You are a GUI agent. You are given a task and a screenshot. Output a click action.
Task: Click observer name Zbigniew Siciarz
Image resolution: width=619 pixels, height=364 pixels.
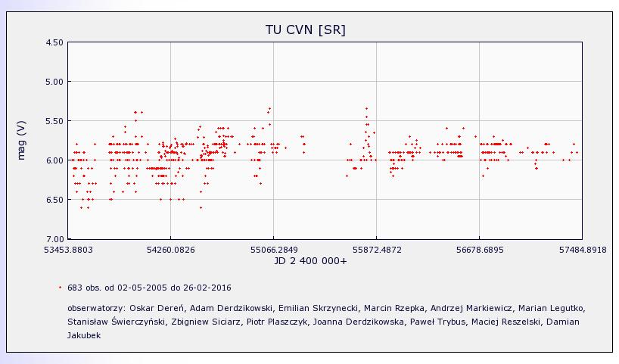point(205,322)
